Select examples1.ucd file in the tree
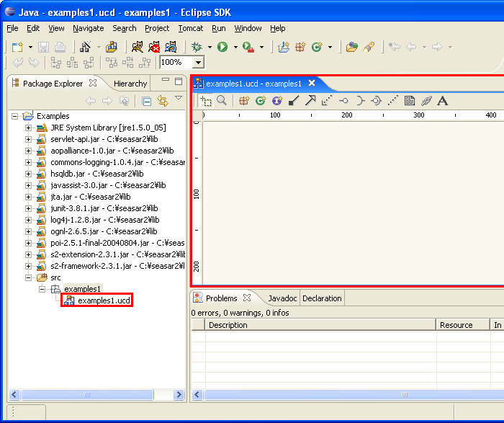The width and height of the screenshot is (504, 423). [x=104, y=300]
